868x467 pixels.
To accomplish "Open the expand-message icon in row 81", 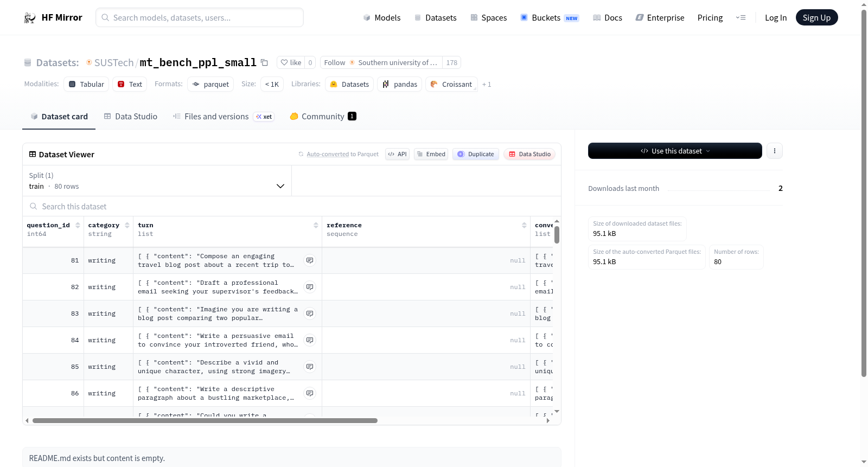I will point(310,260).
